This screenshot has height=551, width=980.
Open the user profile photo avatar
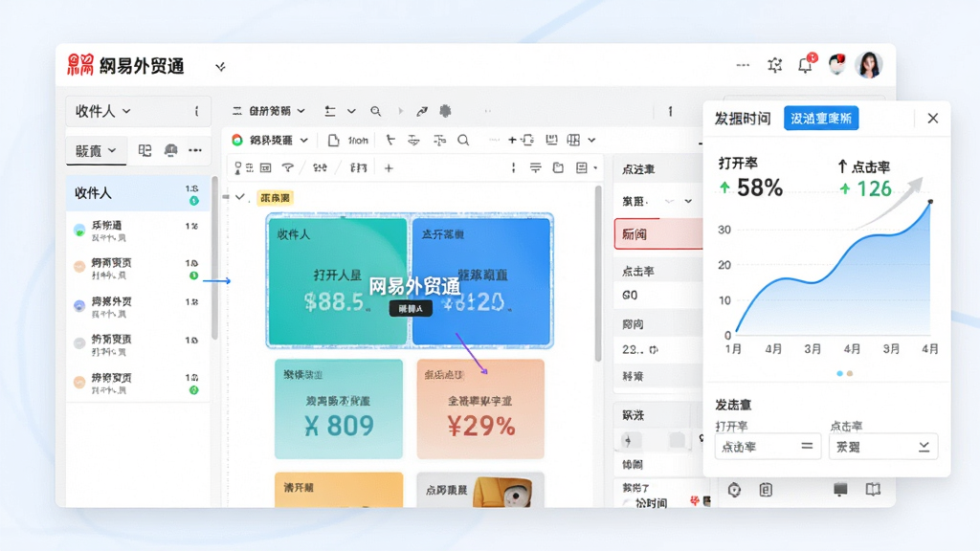(869, 64)
